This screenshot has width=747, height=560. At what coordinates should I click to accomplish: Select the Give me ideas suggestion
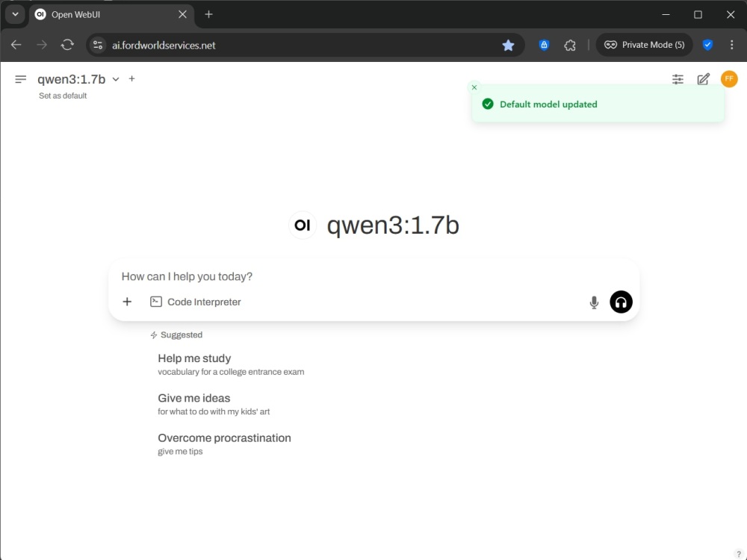coord(214,404)
